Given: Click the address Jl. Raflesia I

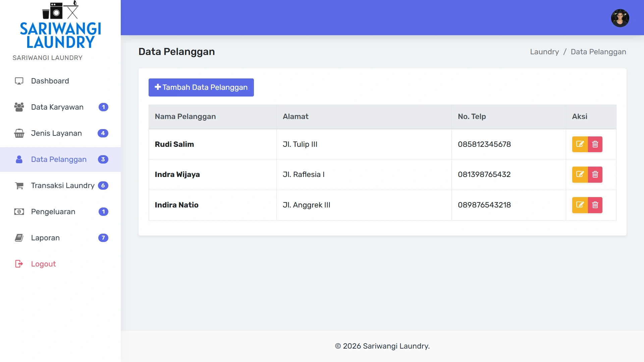Looking at the screenshot, I should [x=304, y=175].
